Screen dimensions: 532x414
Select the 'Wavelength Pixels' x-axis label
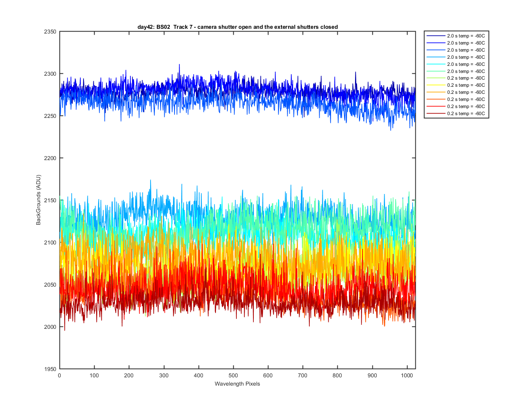[x=237, y=384]
